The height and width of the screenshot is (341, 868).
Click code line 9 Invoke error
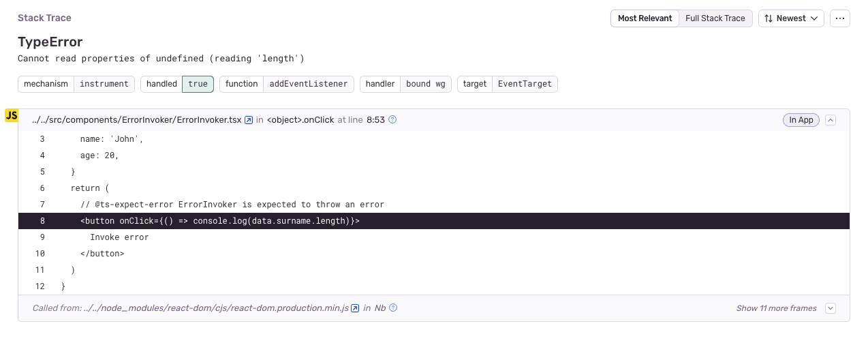click(x=119, y=237)
